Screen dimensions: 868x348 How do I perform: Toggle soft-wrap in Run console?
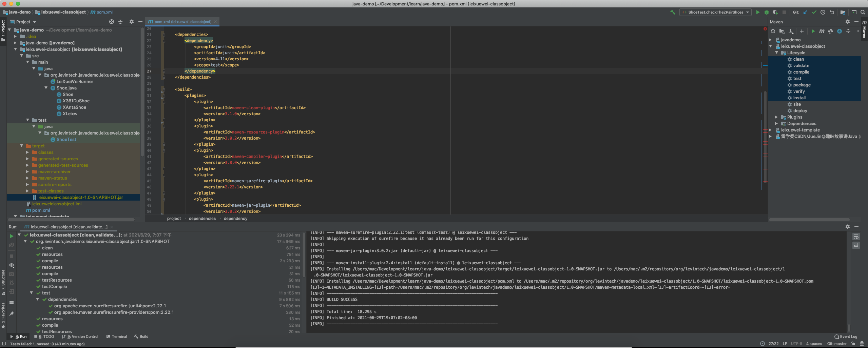coord(856,237)
